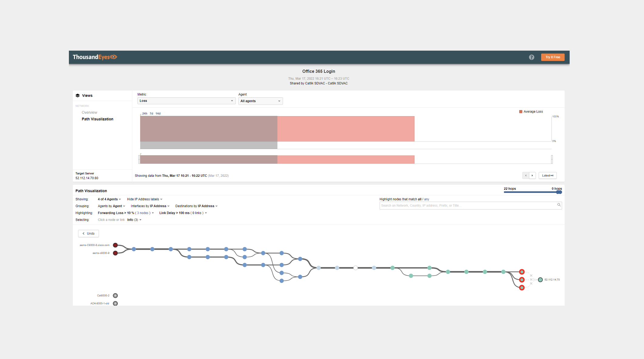The width and height of the screenshot is (644, 359).
Task: Expand Agents by Agent grouping
Action: [111, 206]
